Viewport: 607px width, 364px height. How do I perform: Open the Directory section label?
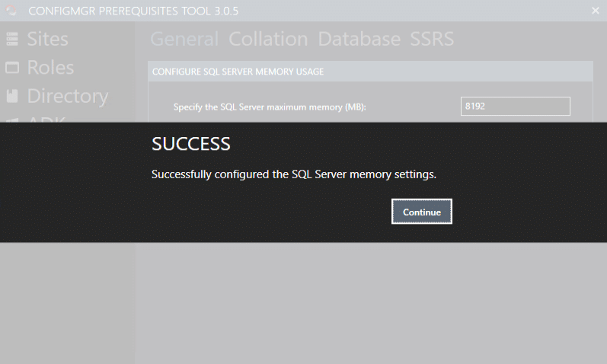67,96
